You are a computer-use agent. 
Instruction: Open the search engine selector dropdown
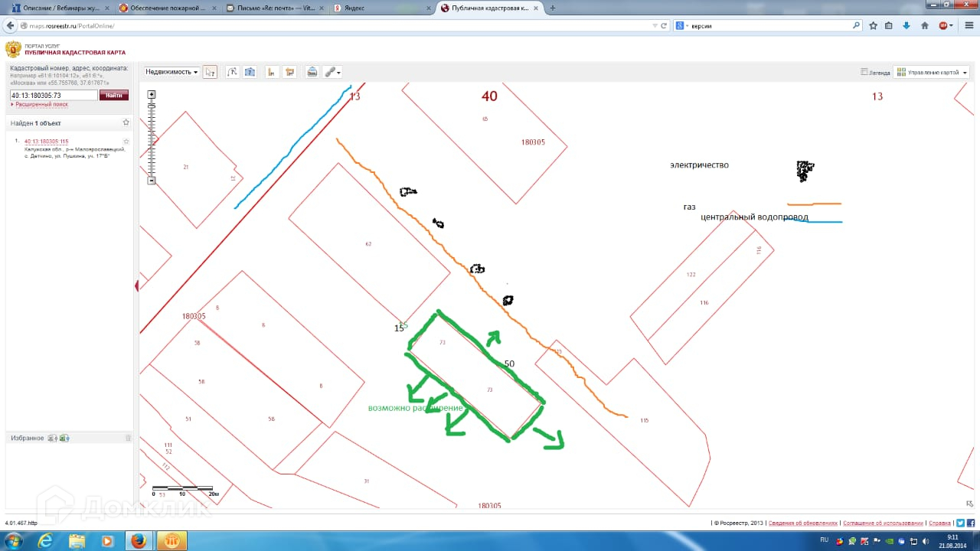coord(681,25)
